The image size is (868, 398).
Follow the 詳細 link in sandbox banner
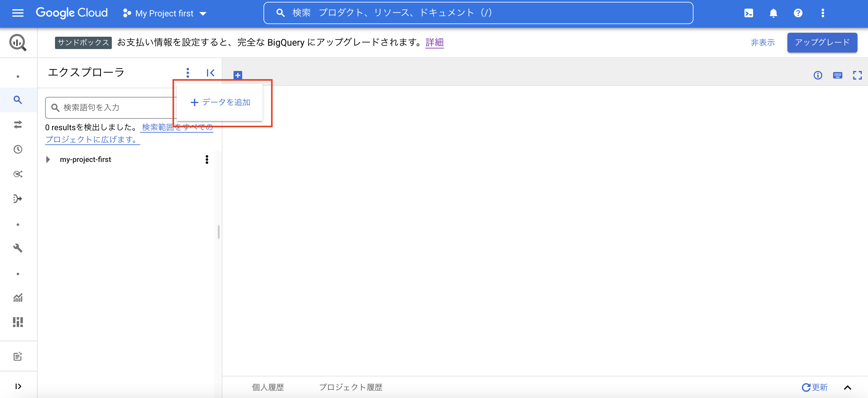click(434, 42)
